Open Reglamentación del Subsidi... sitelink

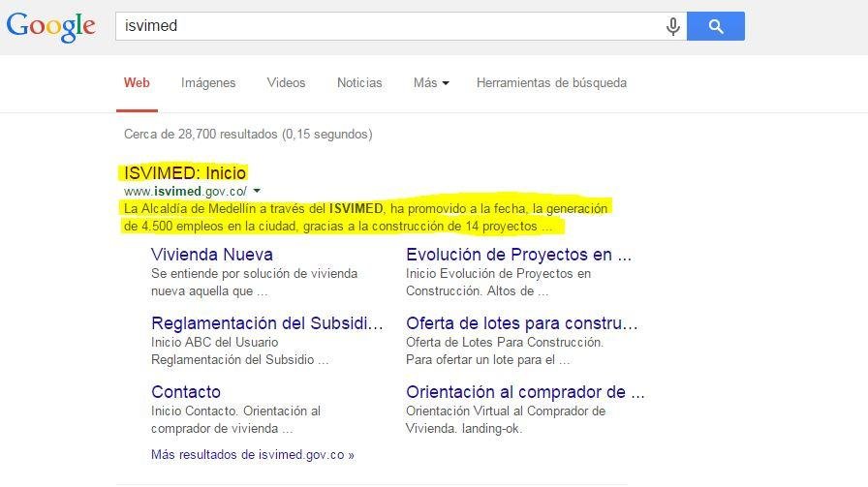click(267, 322)
